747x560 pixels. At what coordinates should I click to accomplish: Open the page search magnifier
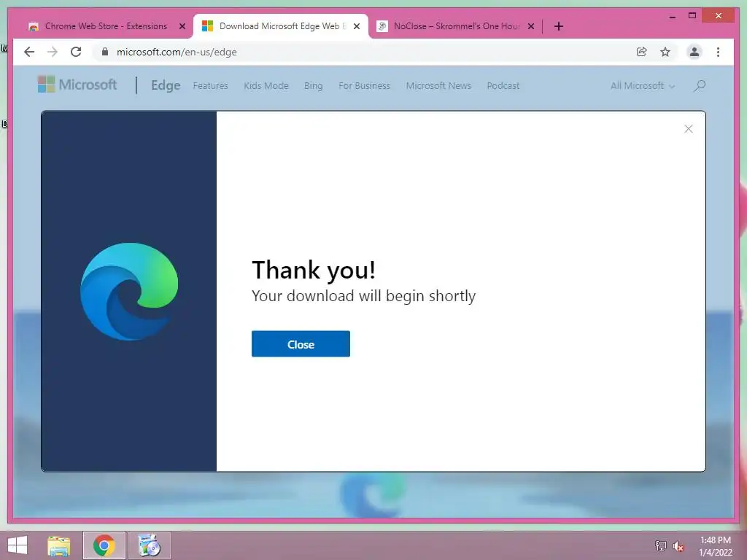click(700, 86)
